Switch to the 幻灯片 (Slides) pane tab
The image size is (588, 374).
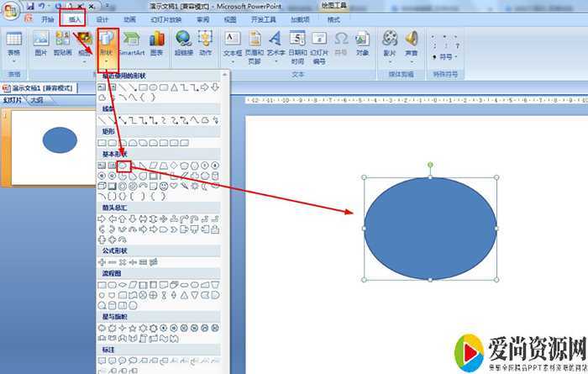(13, 100)
